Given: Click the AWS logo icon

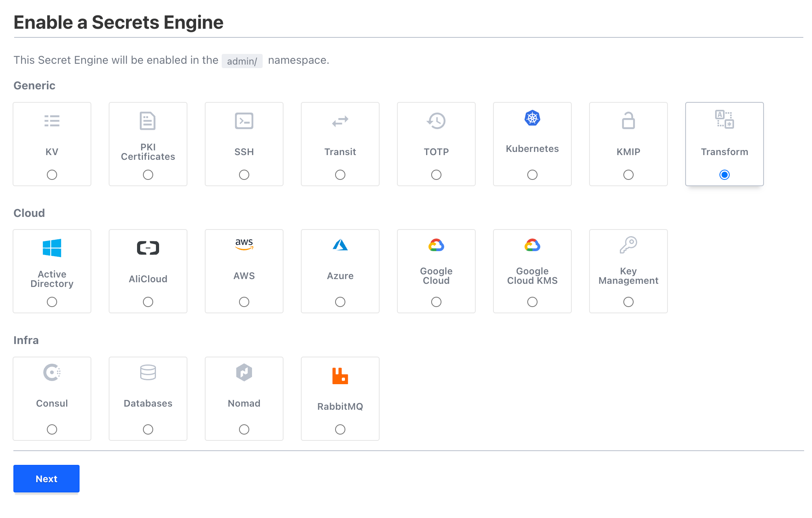Looking at the screenshot, I should click(244, 244).
